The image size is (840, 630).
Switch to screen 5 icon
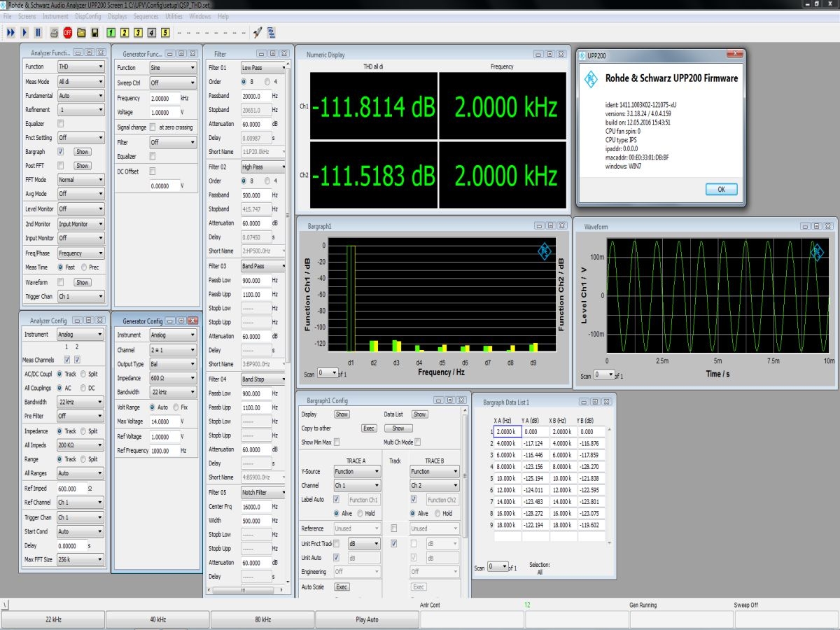[x=165, y=32]
